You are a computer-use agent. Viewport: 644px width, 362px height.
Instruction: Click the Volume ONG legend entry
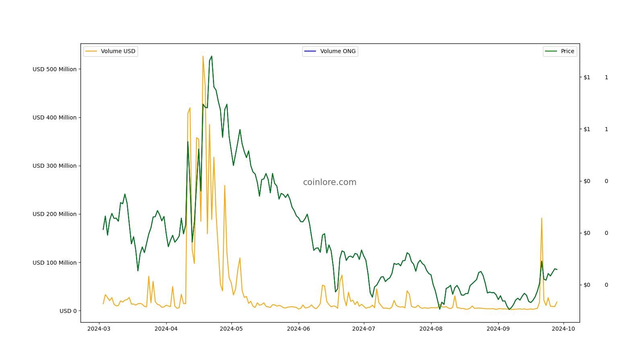tap(330, 51)
